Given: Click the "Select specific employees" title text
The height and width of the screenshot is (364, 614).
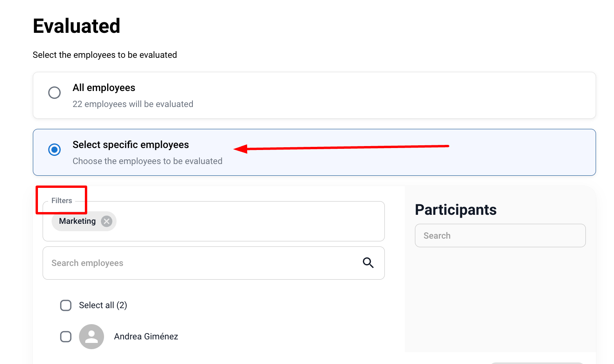Looking at the screenshot, I should pos(131,145).
